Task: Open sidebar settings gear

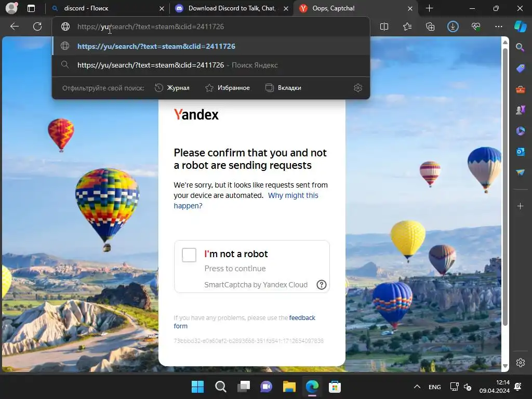Action: tap(520, 362)
